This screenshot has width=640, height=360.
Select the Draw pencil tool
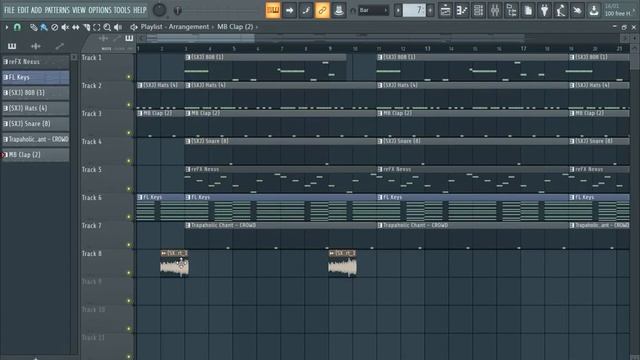(x=33, y=27)
